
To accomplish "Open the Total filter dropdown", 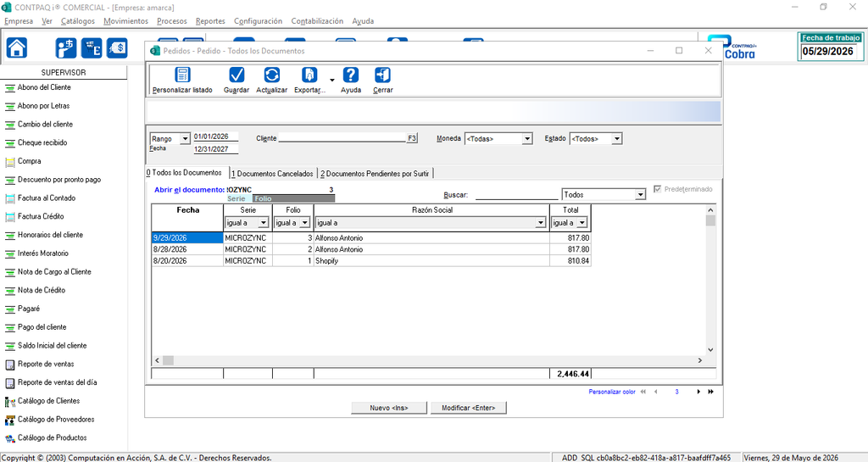I will tap(581, 223).
